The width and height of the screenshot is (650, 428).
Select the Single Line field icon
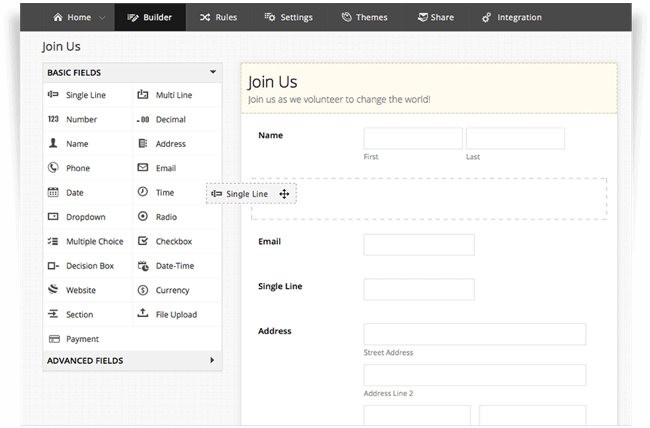53,95
